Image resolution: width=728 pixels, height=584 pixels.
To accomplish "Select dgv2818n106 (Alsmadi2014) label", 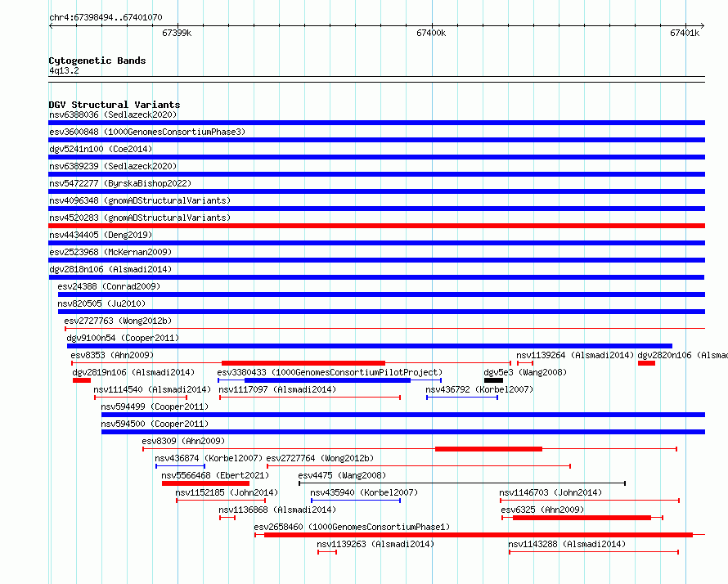I will click(110, 269).
